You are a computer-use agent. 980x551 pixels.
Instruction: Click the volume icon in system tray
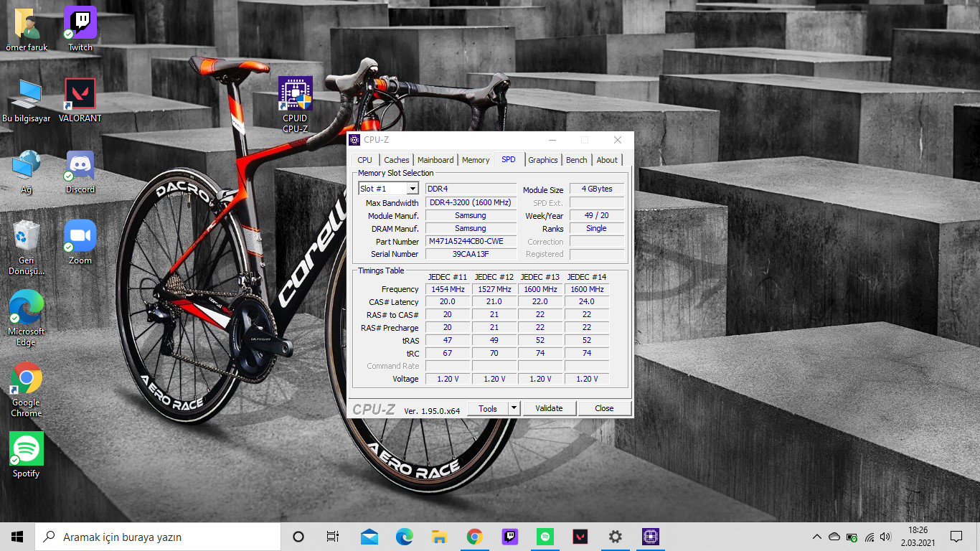885,537
